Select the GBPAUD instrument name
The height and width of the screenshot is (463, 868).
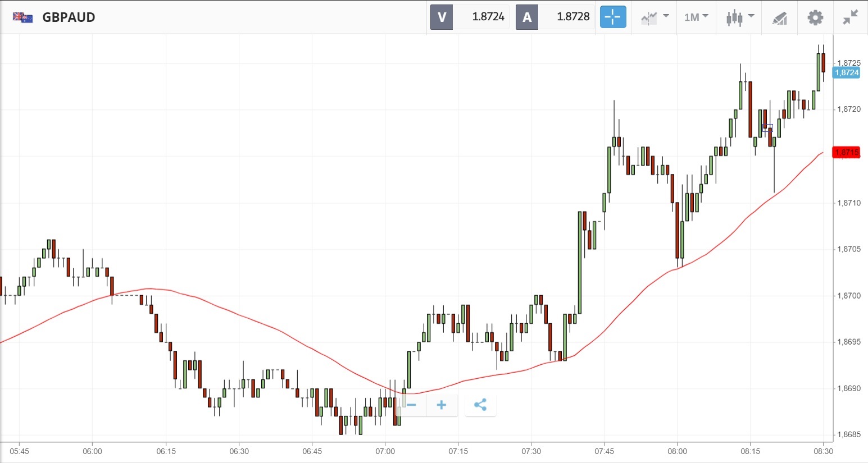coord(69,17)
